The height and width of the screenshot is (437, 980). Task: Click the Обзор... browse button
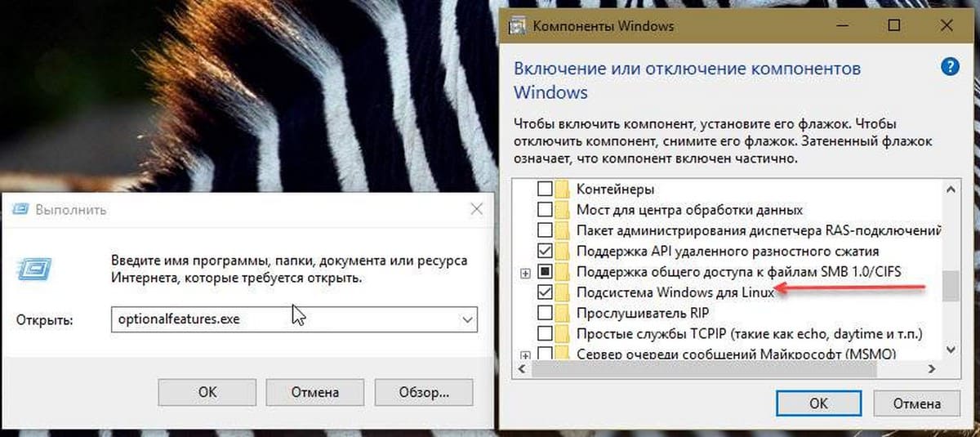[x=423, y=392]
